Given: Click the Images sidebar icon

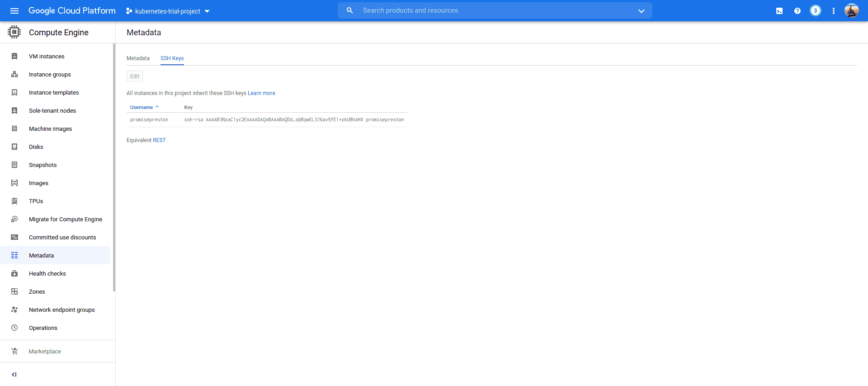Looking at the screenshot, I should click(x=14, y=183).
